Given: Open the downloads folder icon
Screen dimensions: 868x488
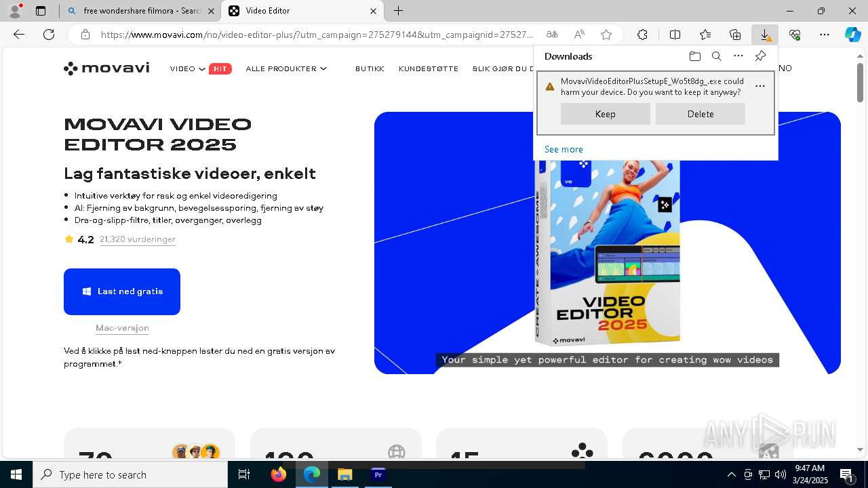Looking at the screenshot, I should pyautogui.click(x=694, y=56).
